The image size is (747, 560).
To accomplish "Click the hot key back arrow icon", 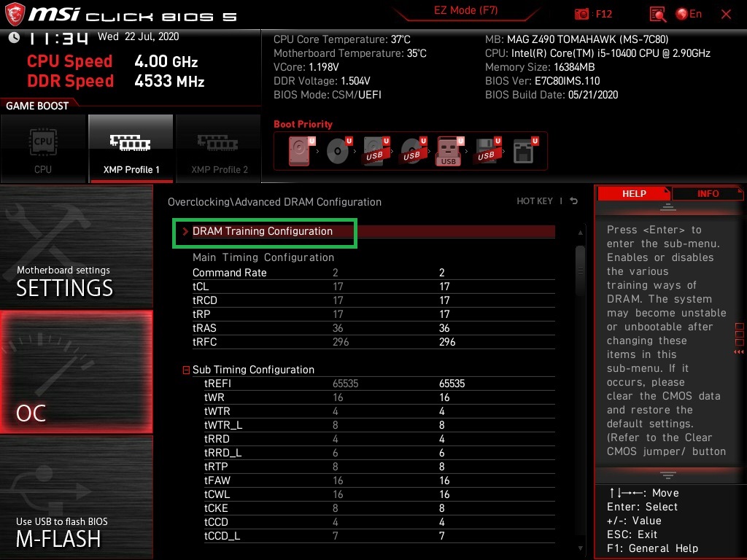I will pyautogui.click(x=574, y=201).
